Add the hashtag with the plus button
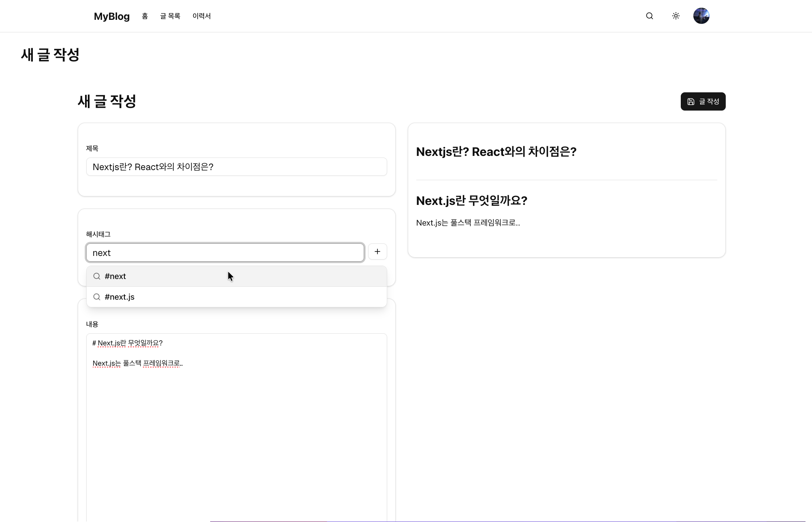Image resolution: width=812 pixels, height=522 pixels. point(377,251)
